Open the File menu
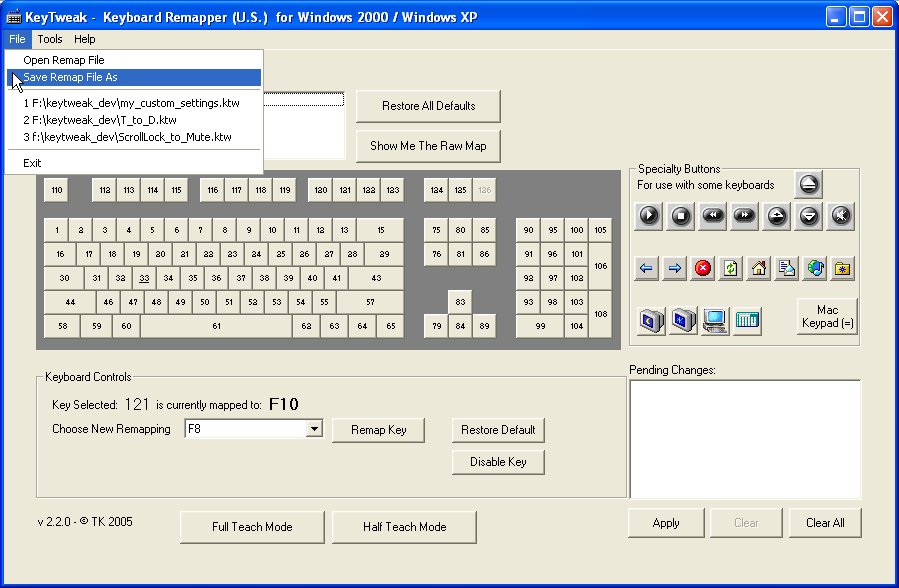The width and height of the screenshot is (899, 588). [17, 39]
